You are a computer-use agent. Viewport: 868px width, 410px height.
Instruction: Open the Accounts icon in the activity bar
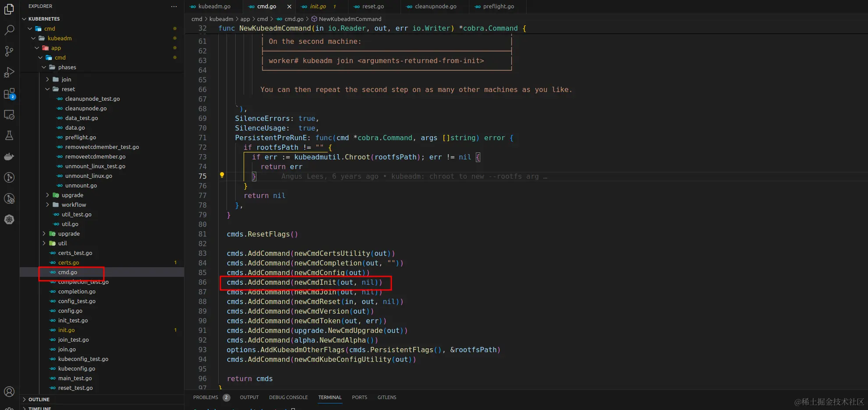[9, 392]
